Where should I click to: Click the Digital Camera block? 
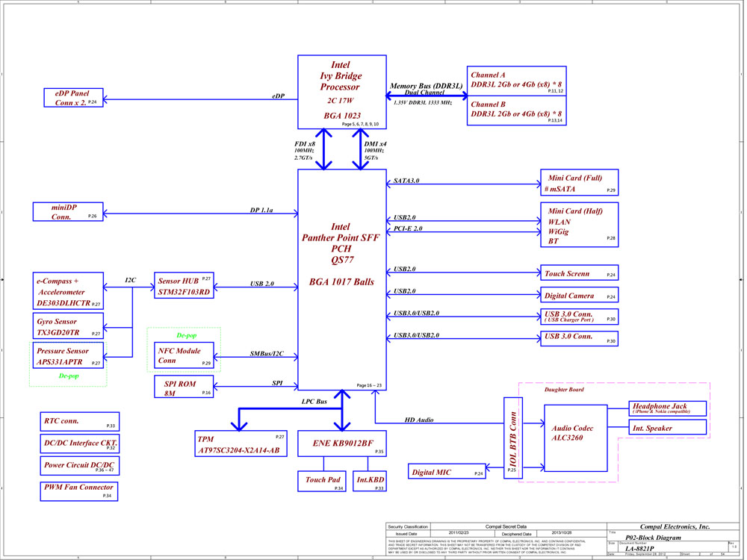tap(580, 295)
